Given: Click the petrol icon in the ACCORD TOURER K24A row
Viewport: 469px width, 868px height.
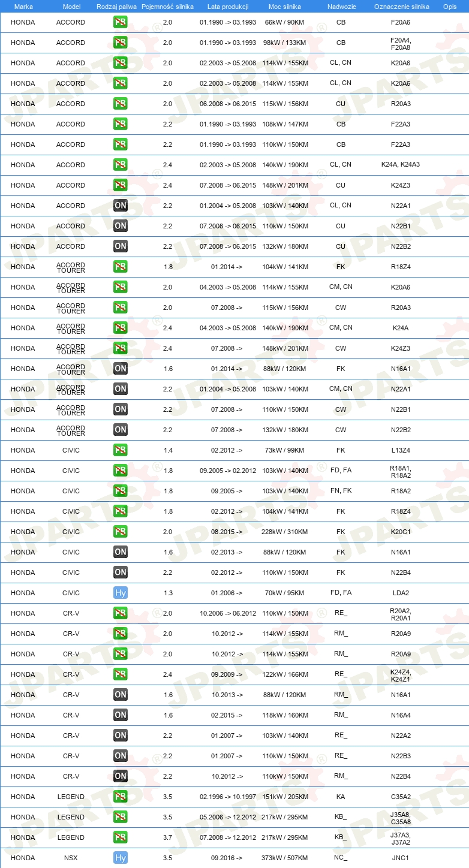Looking at the screenshot, I should click(121, 328).
